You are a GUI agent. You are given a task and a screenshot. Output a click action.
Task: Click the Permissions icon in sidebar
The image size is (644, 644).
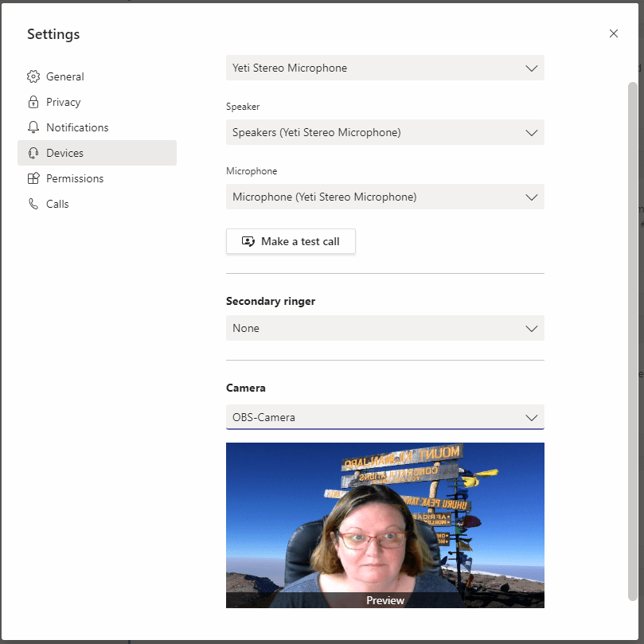point(33,178)
